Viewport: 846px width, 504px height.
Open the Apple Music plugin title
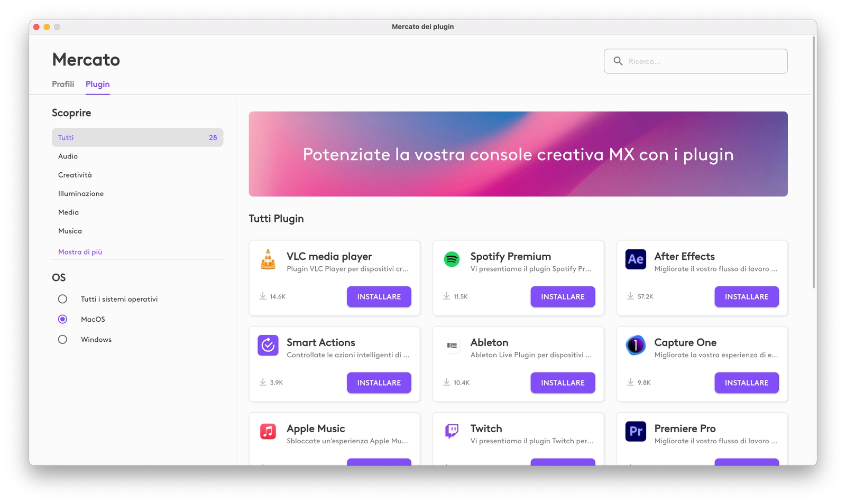tap(316, 428)
